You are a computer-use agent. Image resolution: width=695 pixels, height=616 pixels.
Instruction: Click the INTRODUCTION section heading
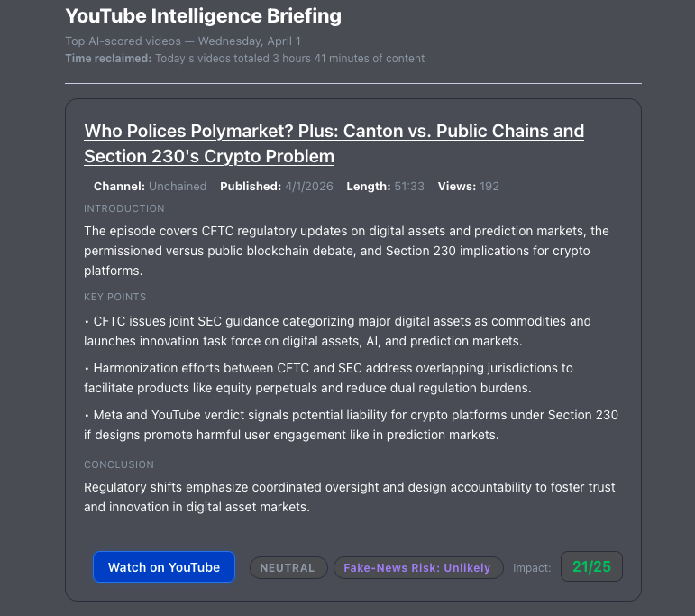[x=124, y=208]
